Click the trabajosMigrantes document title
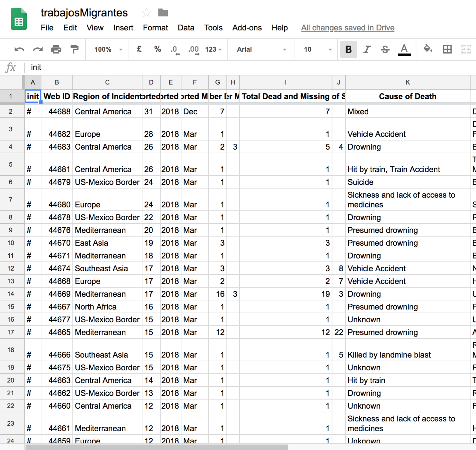The image size is (476, 450). point(84,13)
